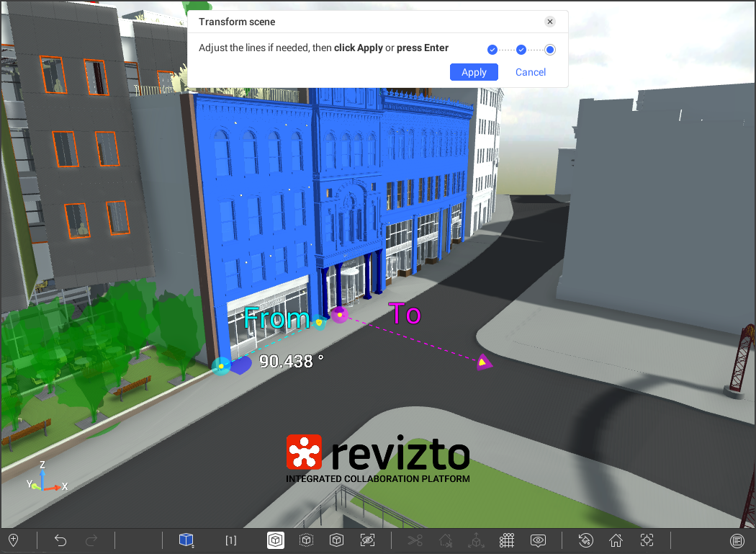Toggle the hidden objects eye icon
This screenshot has width=756, height=554.
pos(367,540)
